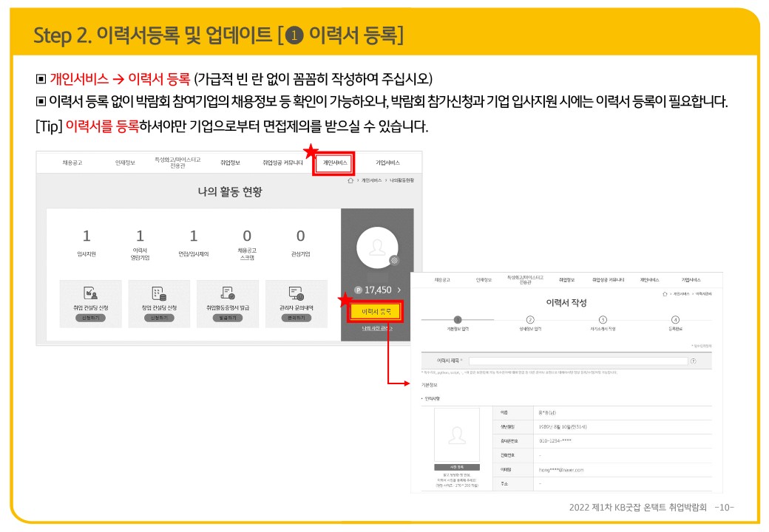This screenshot has height=532, width=769.
Task: Click 신청하기 under 취업 컨설팅 신청
Action: click(x=89, y=318)
